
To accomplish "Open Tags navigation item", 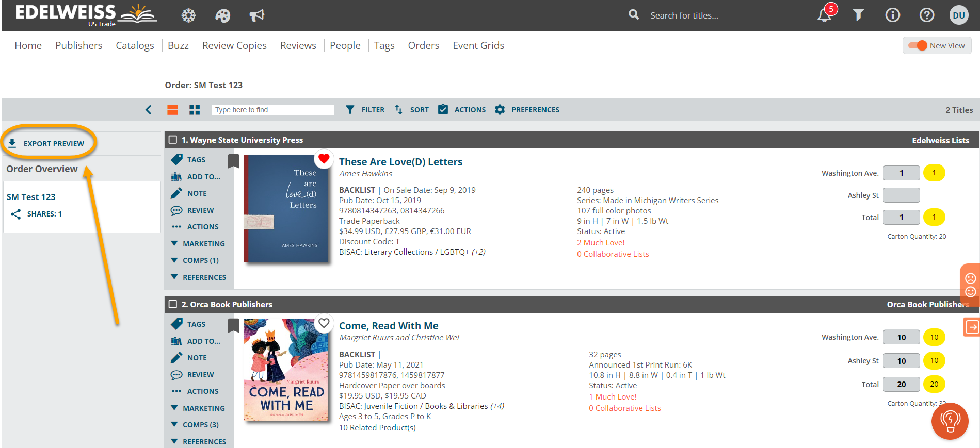I will pos(384,45).
